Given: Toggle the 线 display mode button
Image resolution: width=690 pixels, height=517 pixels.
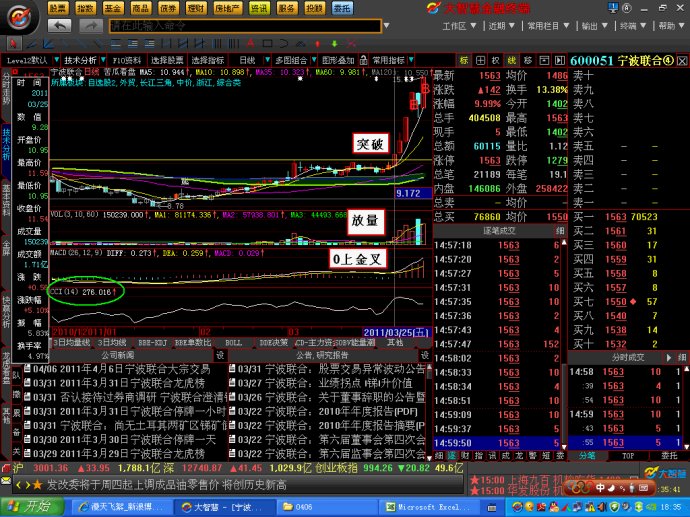Looking at the screenshot, I should (x=512, y=60).
